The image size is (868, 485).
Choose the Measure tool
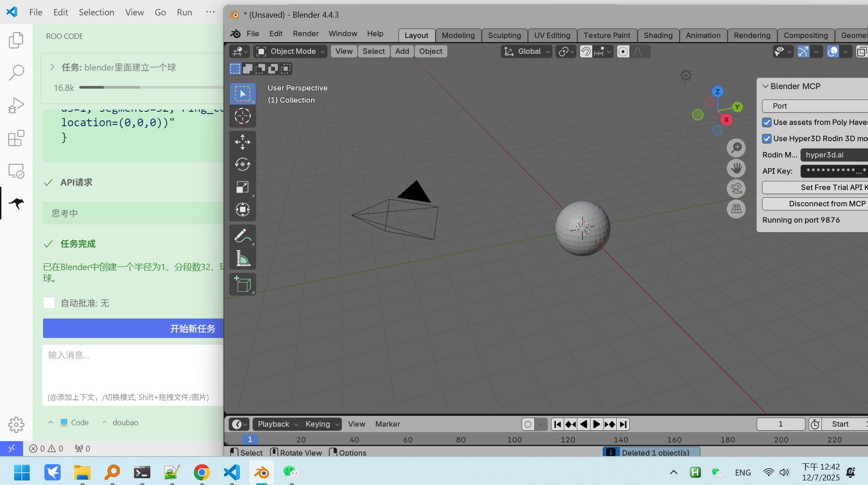(243, 258)
